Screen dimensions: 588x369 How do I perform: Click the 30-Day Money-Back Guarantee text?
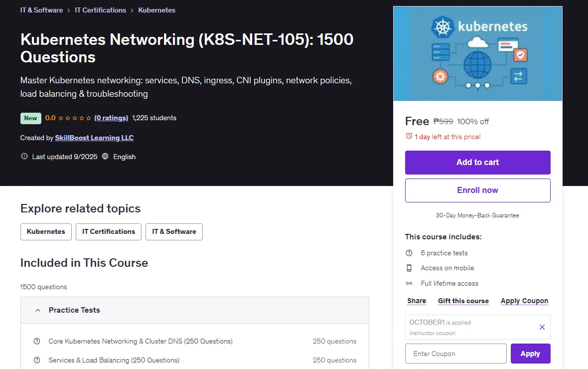tap(477, 215)
